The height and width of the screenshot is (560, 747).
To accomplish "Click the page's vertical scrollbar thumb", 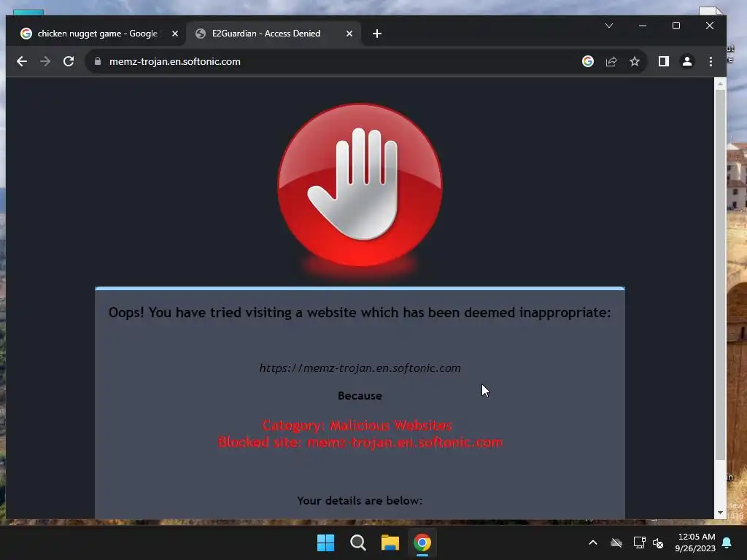I will click(x=720, y=275).
